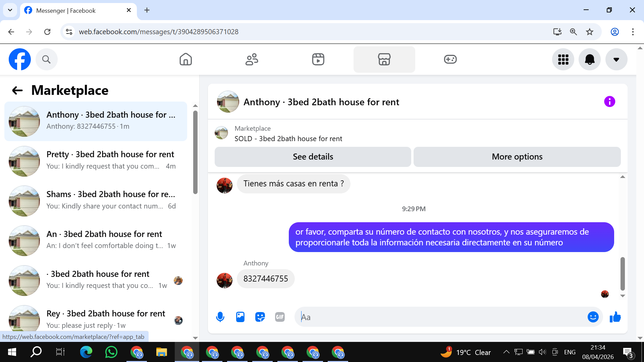Send a thumbs-up like
The height and width of the screenshot is (362, 644).
[615, 317]
